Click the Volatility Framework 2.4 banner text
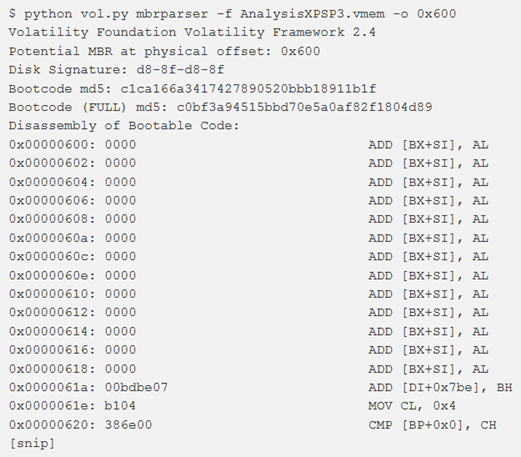Image resolution: width=521 pixels, height=457 pixels. click(x=192, y=32)
